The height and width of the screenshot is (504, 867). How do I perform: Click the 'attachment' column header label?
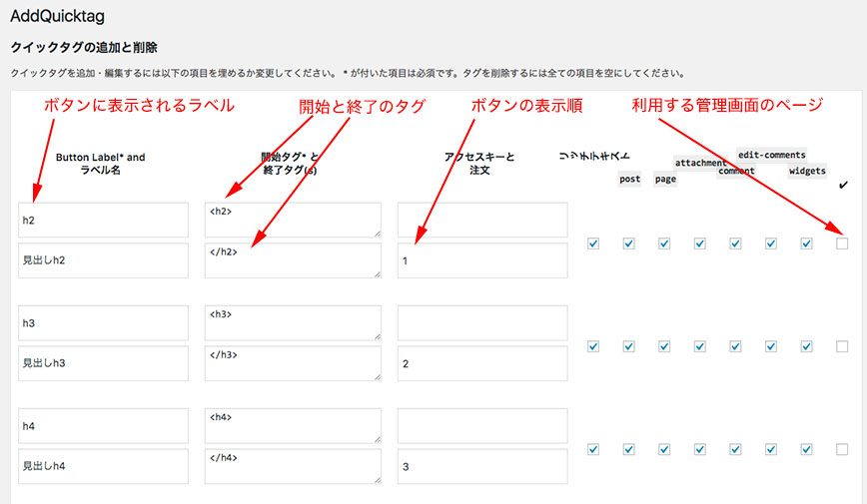point(700,163)
